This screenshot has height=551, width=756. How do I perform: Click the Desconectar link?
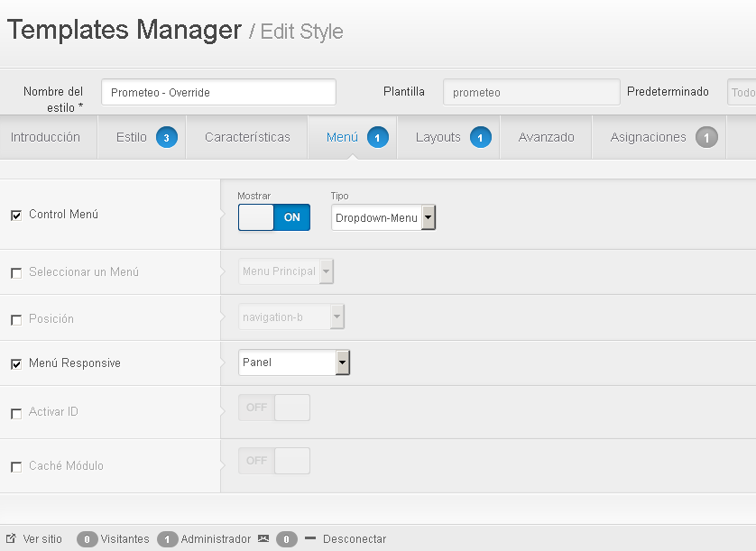[x=355, y=539]
